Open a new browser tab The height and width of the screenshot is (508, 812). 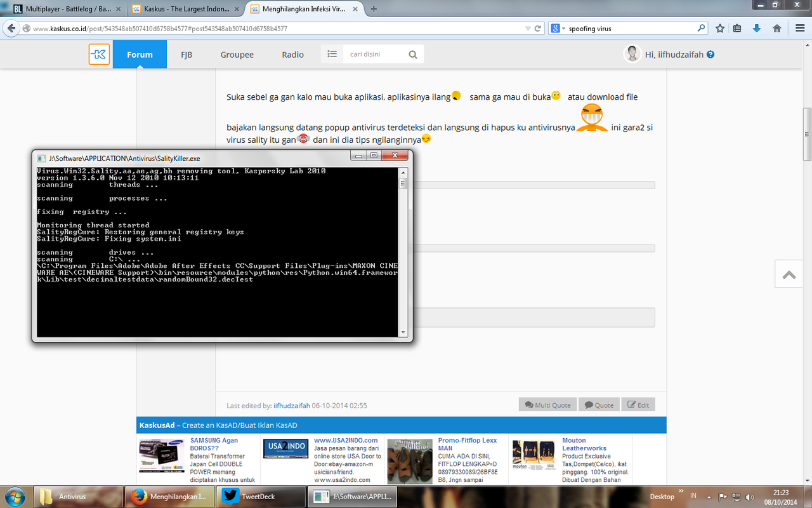374,10
